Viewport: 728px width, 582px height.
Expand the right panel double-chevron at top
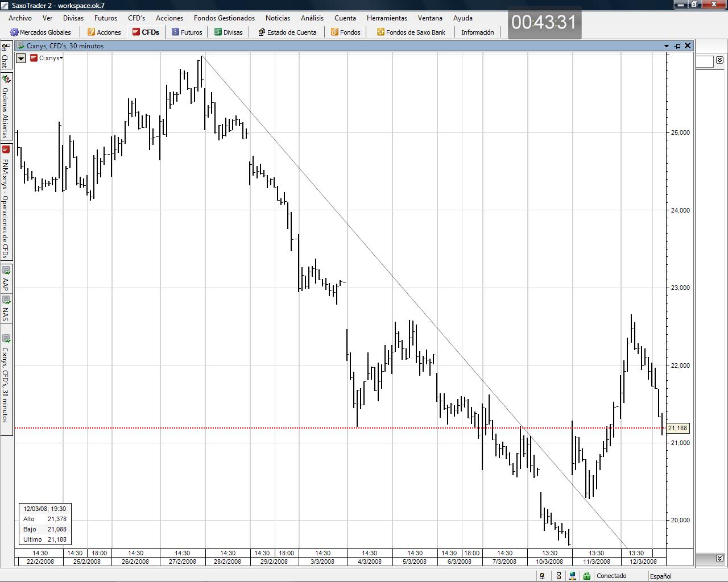click(x=719, y=60)
